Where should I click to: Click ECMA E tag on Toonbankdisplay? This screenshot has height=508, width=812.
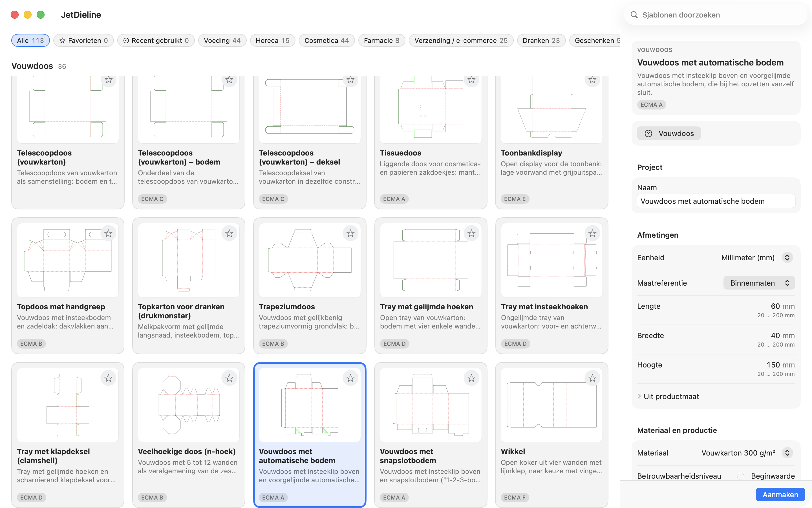click(515, 199)
